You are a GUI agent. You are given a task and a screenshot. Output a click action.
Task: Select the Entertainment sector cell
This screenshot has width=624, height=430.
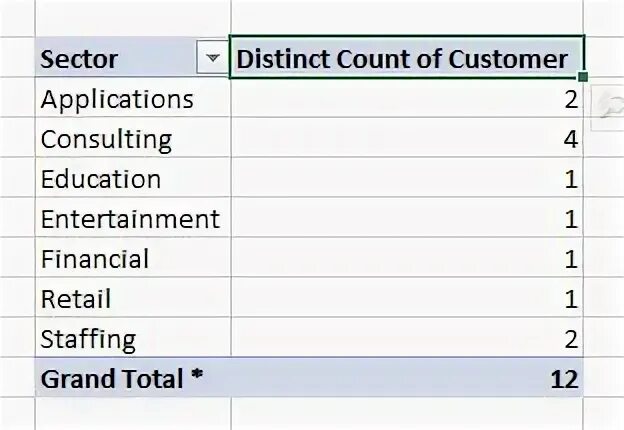[130, 219]
